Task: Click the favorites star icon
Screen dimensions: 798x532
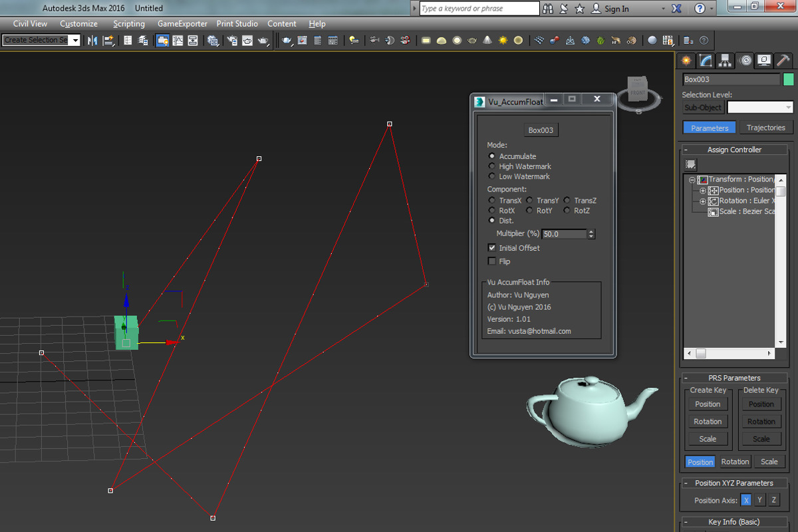Action: click(x=579, y=9)
